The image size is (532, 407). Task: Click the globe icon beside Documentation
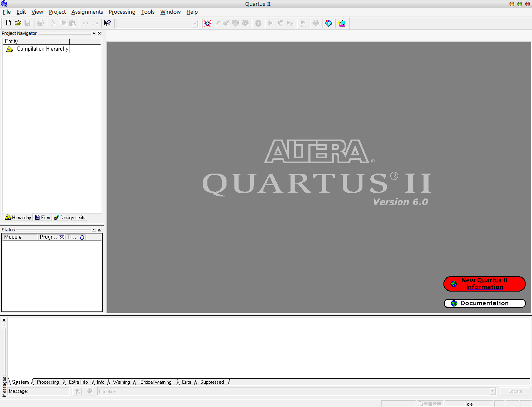pos(454,303)
